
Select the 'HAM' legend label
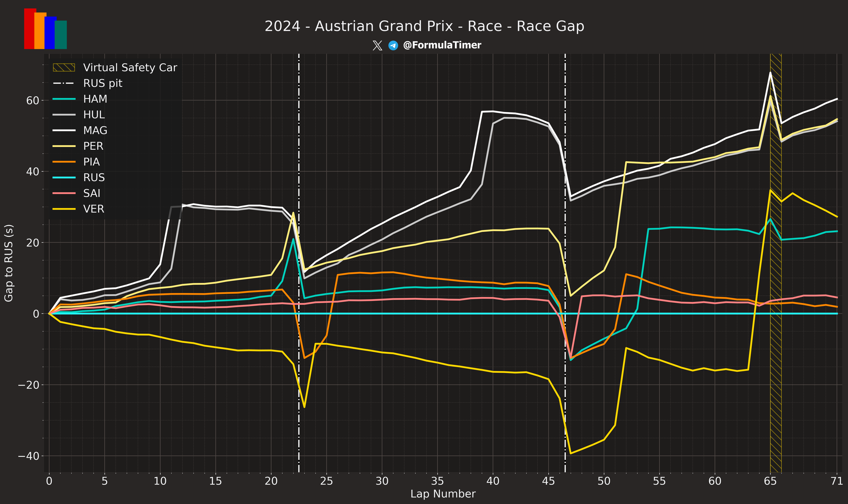(95, 99)
